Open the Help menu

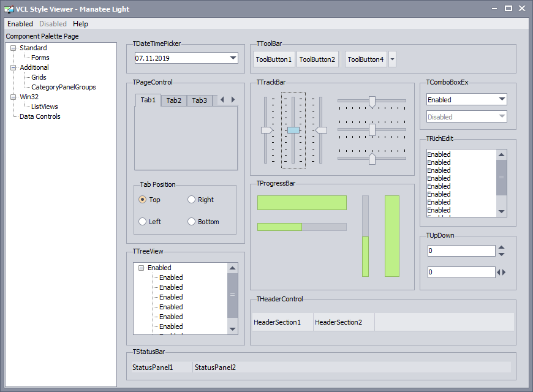point(80,24)
